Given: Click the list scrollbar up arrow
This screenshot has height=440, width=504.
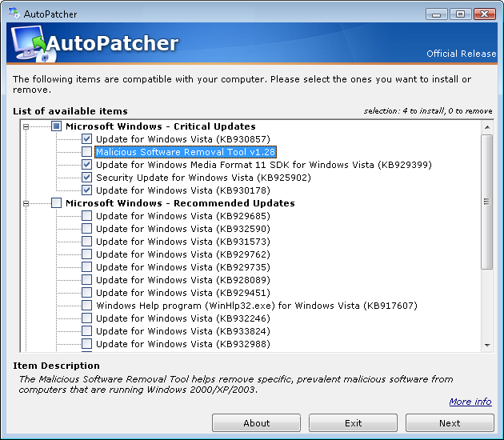Looking at the screenshot, I should 487,127.
